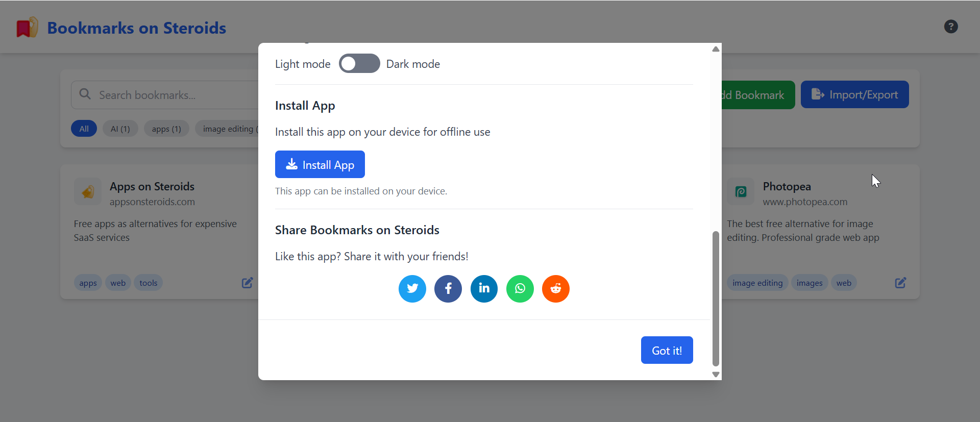Click 'Install this app on your device for offline use'
This screenshot has height=422, width=980.
[383, 132]
